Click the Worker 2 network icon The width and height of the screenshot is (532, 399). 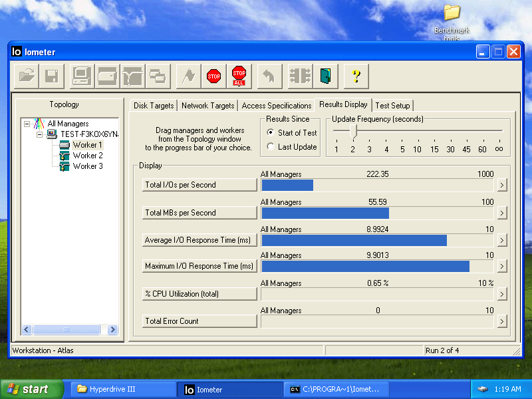tap(65, 156)
